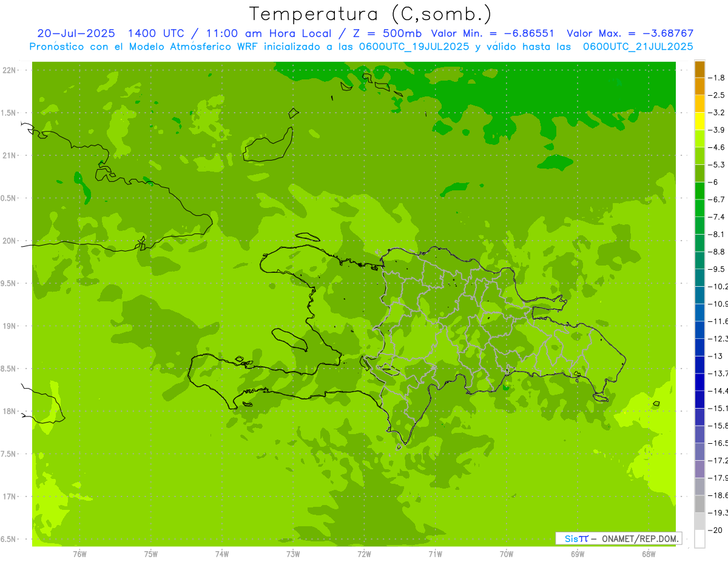Click the "-4.6" legend label

click(716, 147)
